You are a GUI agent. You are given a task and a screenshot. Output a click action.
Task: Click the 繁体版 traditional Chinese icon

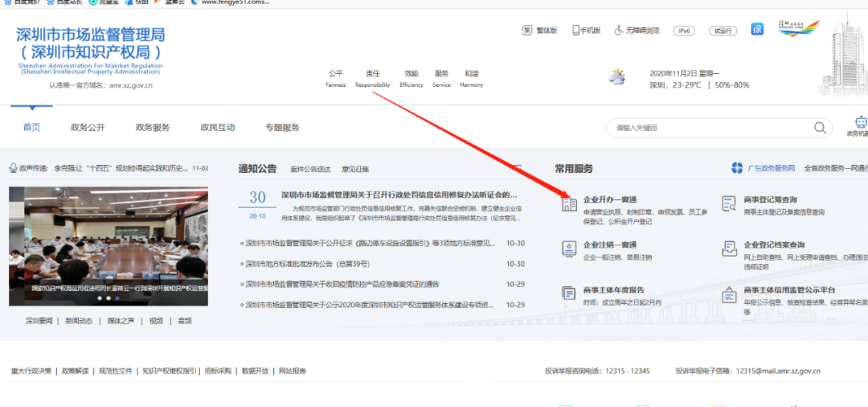pos(527,31)
